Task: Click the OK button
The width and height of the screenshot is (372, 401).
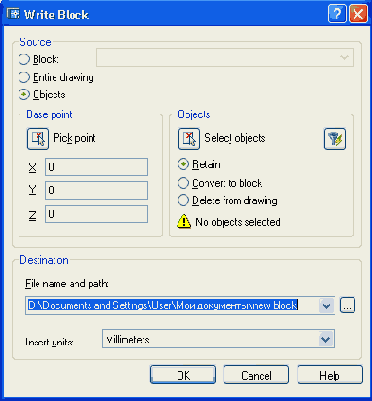Action: pos(183,375)
